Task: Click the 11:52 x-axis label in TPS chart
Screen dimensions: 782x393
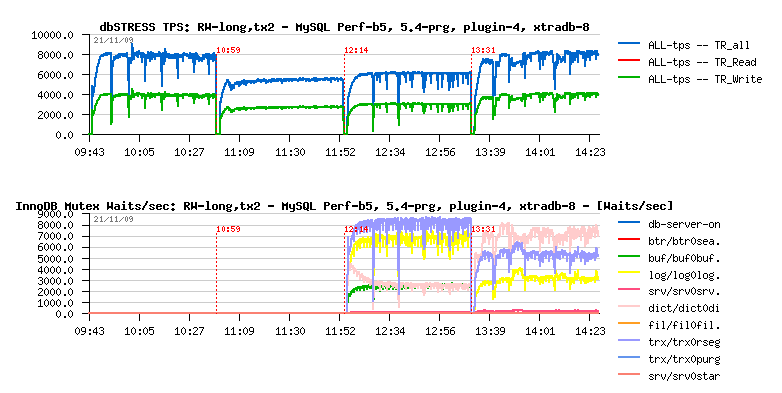Action: tap(340, 152)
